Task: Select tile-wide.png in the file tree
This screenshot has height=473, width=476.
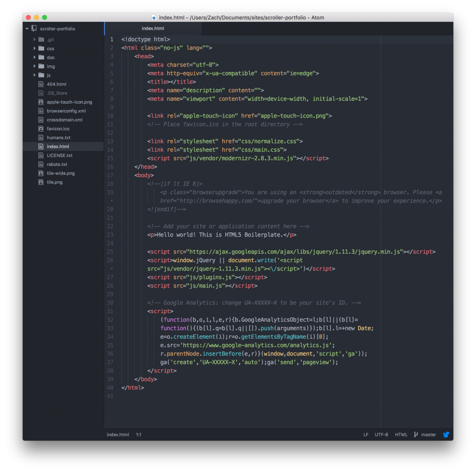Action: [61, 173]
